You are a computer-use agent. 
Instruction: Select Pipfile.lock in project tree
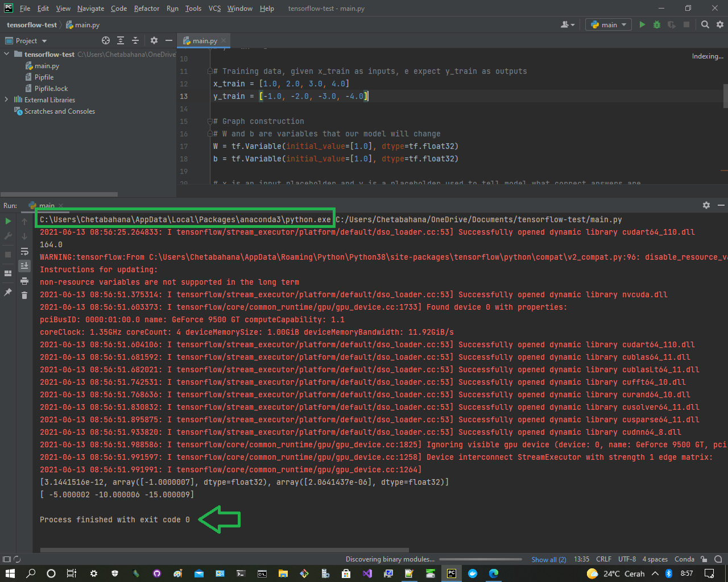click(x=51, y=89)
